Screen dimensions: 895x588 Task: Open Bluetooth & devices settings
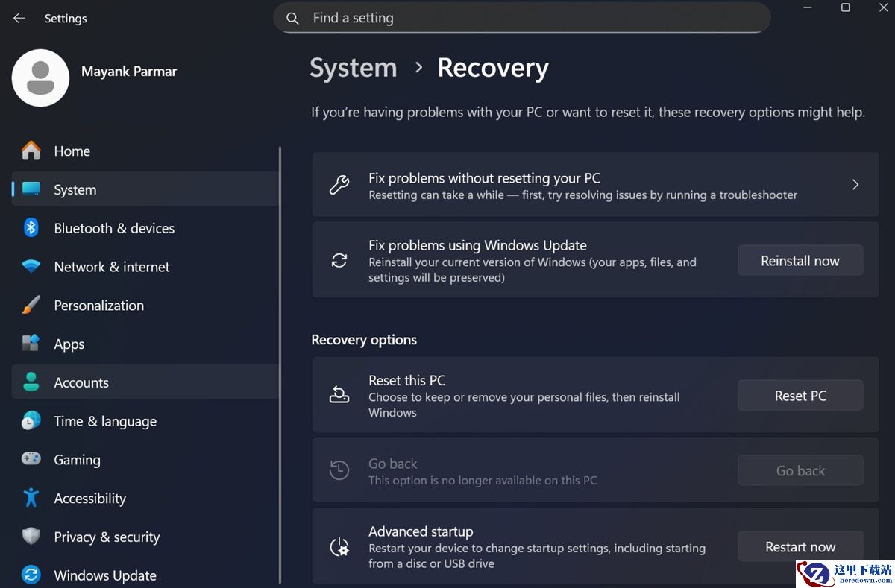click(x=145, y=228)
